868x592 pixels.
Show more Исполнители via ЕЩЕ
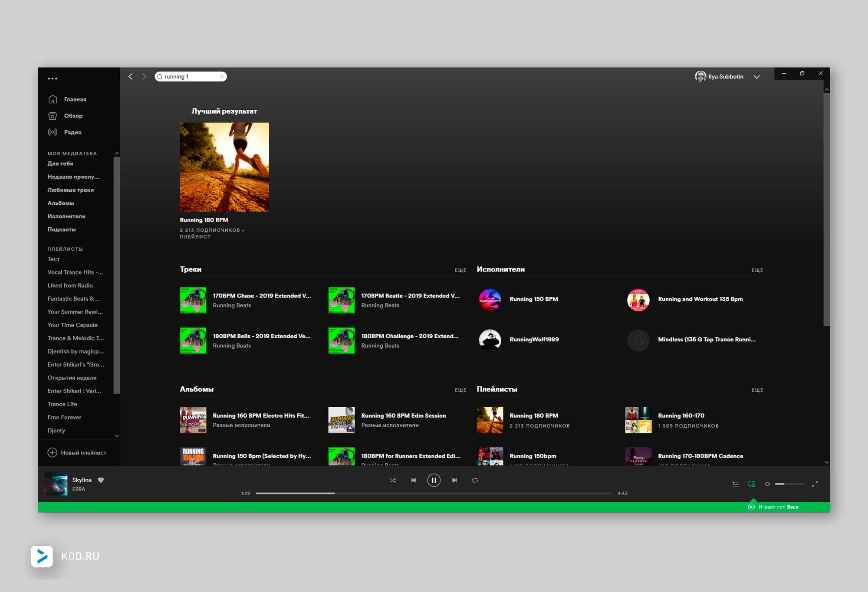point(757,270)
